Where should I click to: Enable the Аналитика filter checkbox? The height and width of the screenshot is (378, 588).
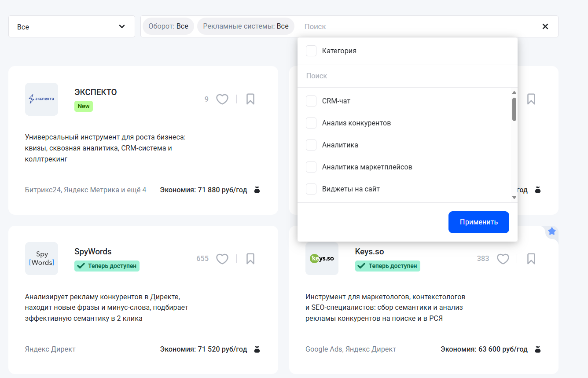point(311,145)
